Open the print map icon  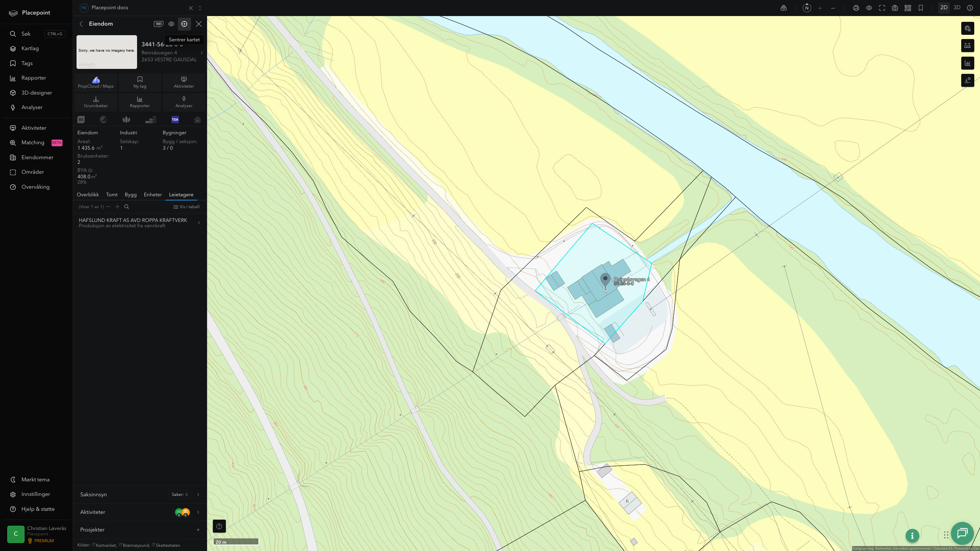click(x=856, y=8)
